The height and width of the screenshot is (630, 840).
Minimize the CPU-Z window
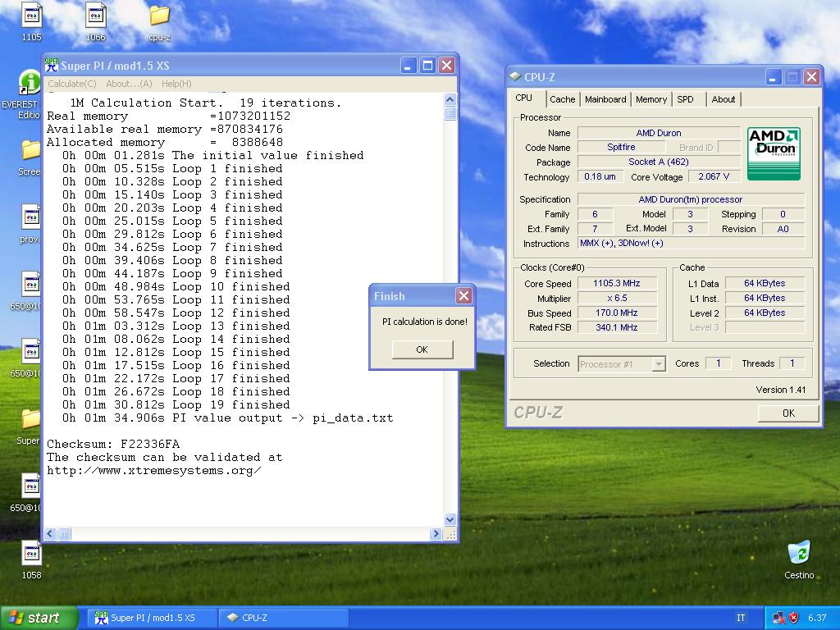pos(773,77)
